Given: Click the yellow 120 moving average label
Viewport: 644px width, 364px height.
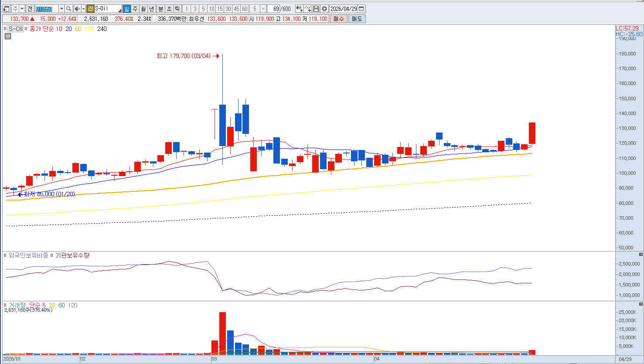Looking at the screenshot, I should (89, 29).
